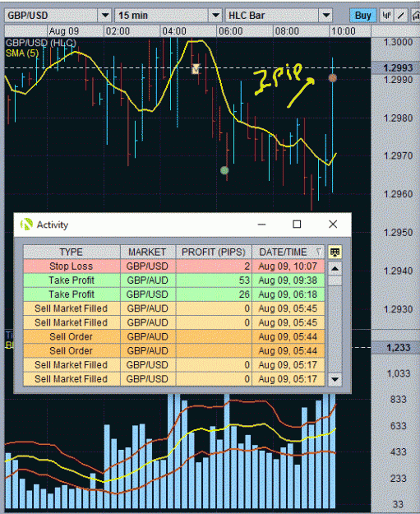Click the green take-profit dot marker

224,170
